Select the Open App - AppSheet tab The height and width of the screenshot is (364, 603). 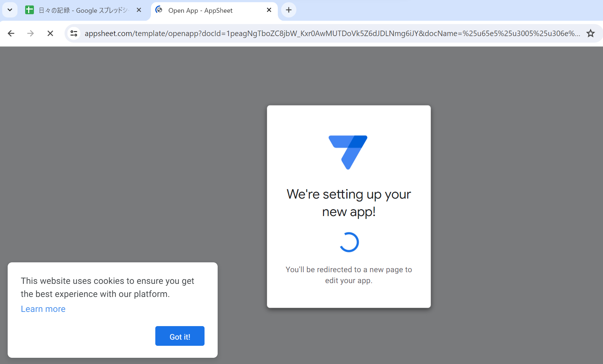click(x=214, y=10)
